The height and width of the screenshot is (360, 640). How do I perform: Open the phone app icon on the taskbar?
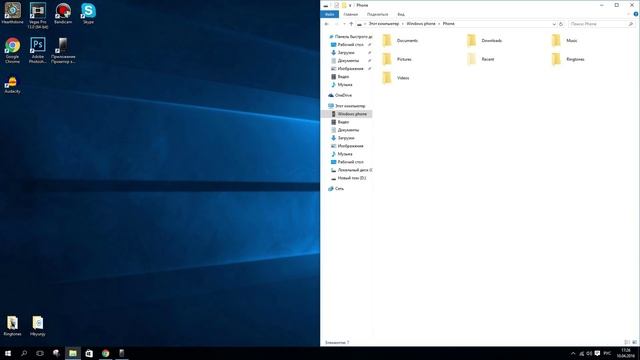pos(122,353)
